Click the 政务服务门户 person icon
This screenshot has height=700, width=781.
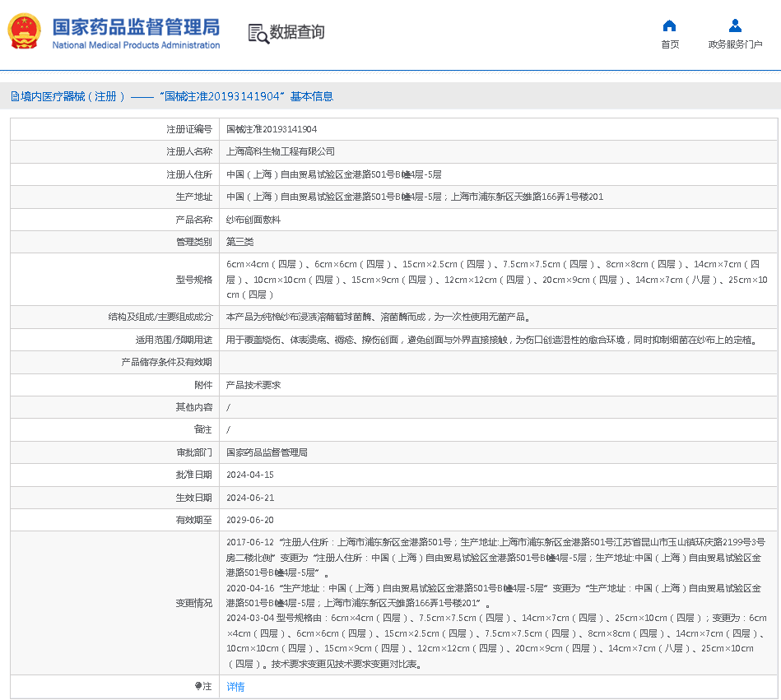(x=735, y=25)
